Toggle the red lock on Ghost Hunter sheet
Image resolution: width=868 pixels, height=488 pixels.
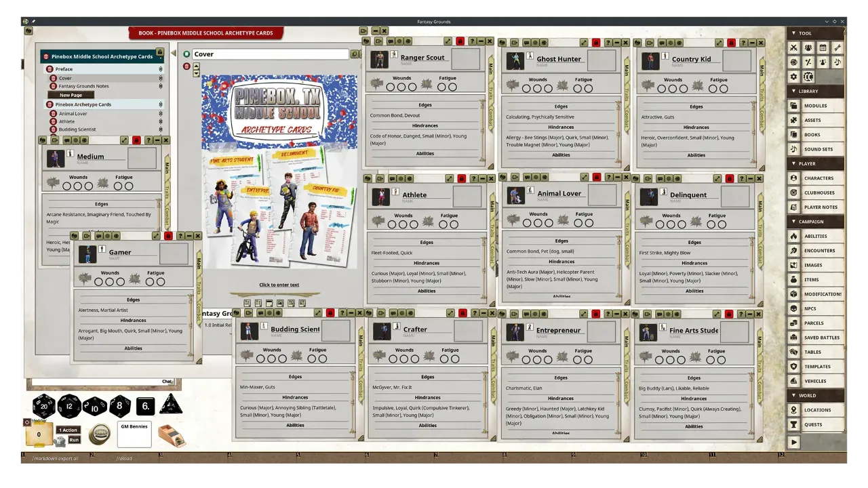click(x=595, y=43)
